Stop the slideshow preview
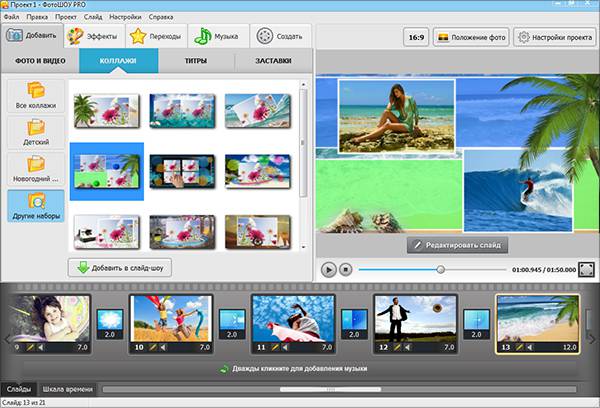The image size is (600, 408). point(346,270)
